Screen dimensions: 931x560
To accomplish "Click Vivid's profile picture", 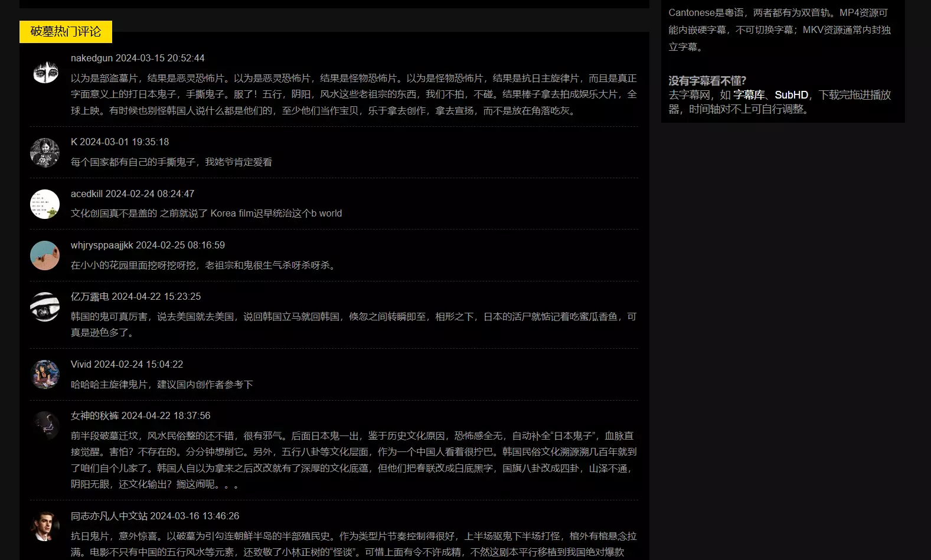I will tap(45, 375).
